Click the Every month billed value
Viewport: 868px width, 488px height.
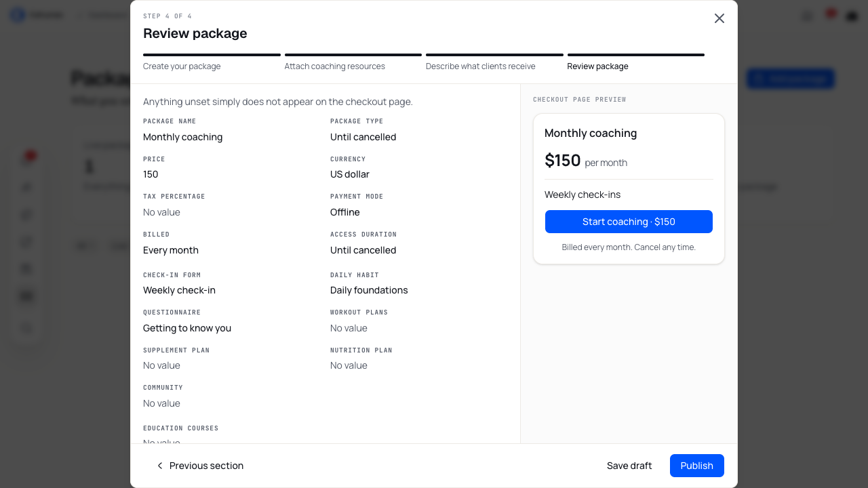point(171,250)
